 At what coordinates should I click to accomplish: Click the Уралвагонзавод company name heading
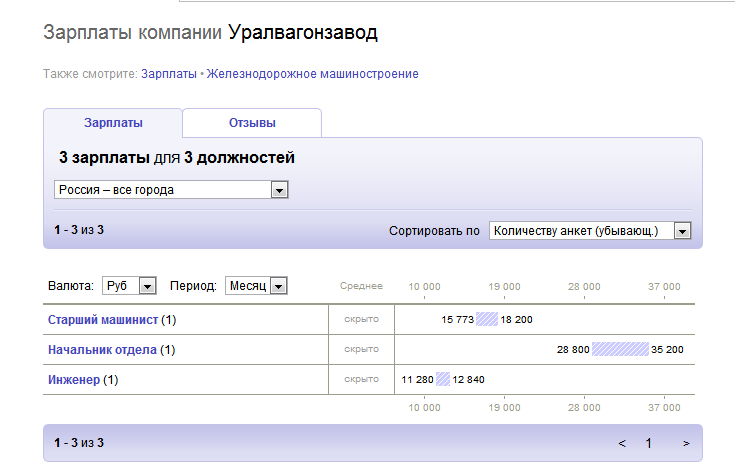(303, 33)
